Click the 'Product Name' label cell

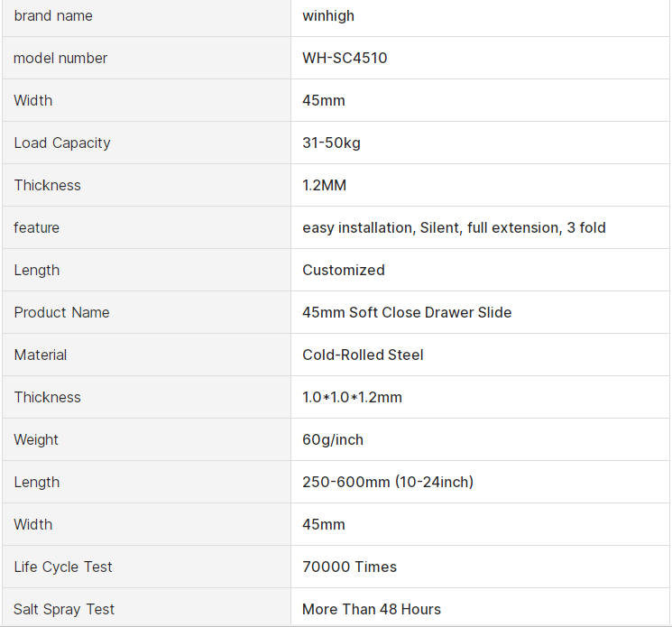[x=61, y=312]
